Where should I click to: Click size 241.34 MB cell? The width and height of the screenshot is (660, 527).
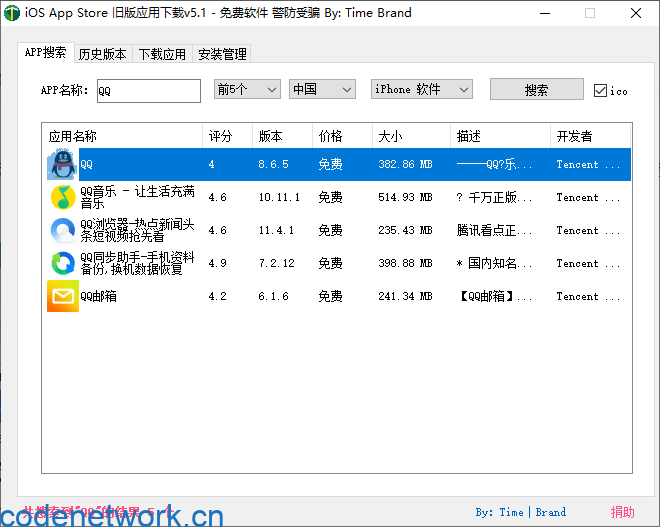pos(405,296)
